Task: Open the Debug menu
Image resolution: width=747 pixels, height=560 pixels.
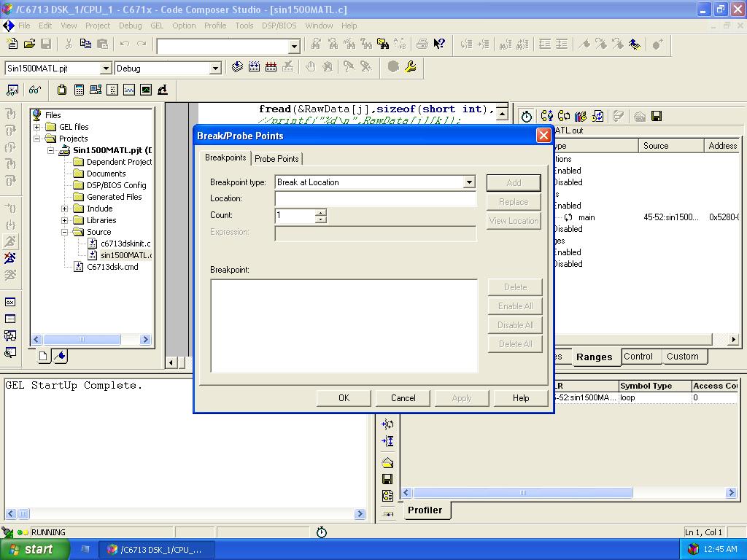Action: pos(130,26)
